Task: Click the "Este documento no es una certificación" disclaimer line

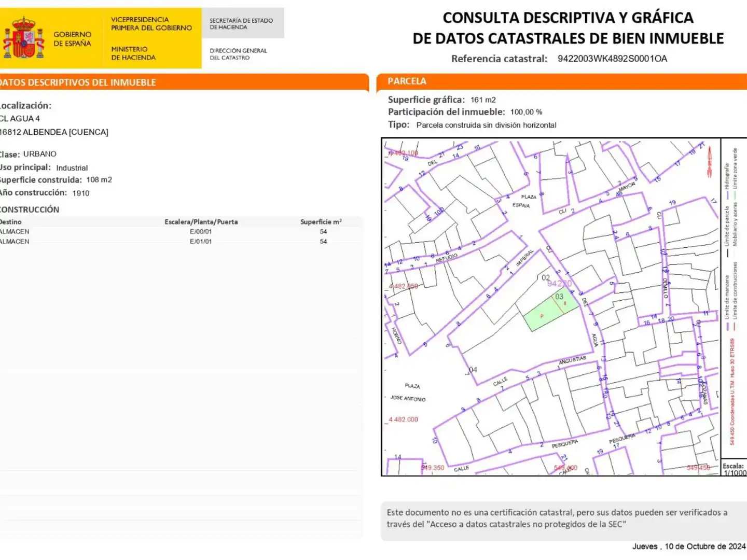Action: point(557,512)
